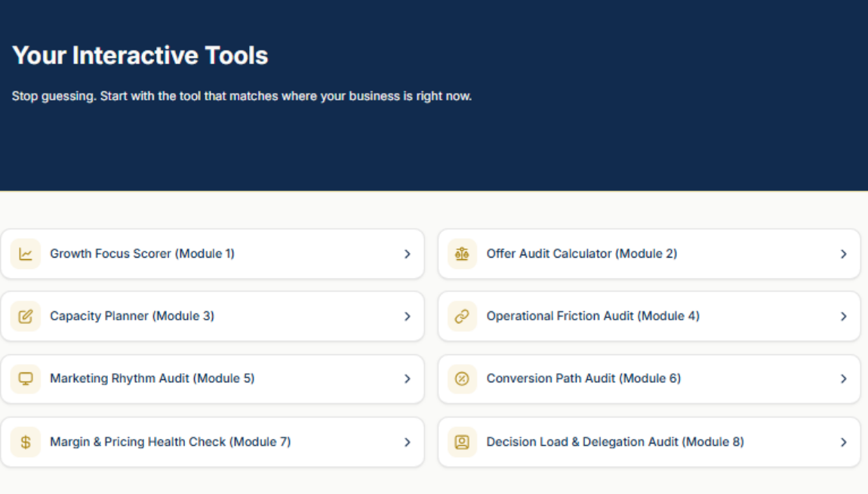Click the dollar sign icon for Margin & Pricing
This screenshot has height=494, width=868.
(26, 442)
